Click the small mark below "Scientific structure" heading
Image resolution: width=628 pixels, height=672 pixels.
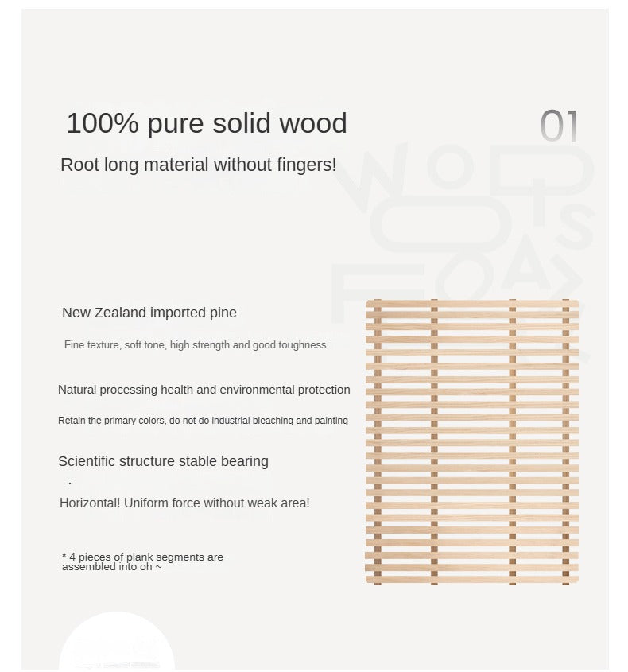[x=70, y=484]
